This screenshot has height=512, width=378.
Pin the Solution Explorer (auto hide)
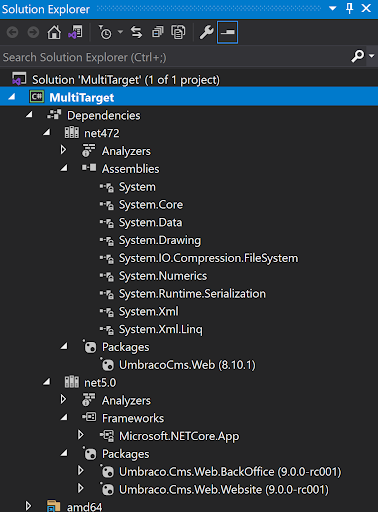[x=349, y=9]
